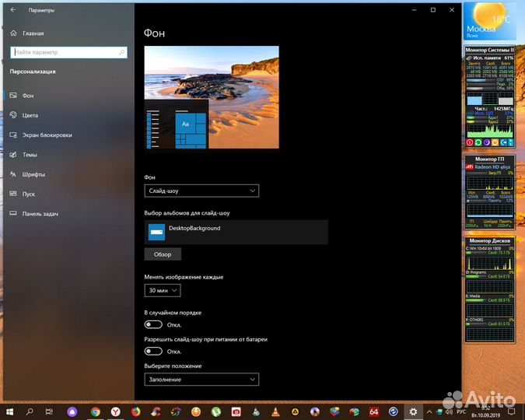
Task: Open uTorrent from the taskbar
Action: (216, 411)
